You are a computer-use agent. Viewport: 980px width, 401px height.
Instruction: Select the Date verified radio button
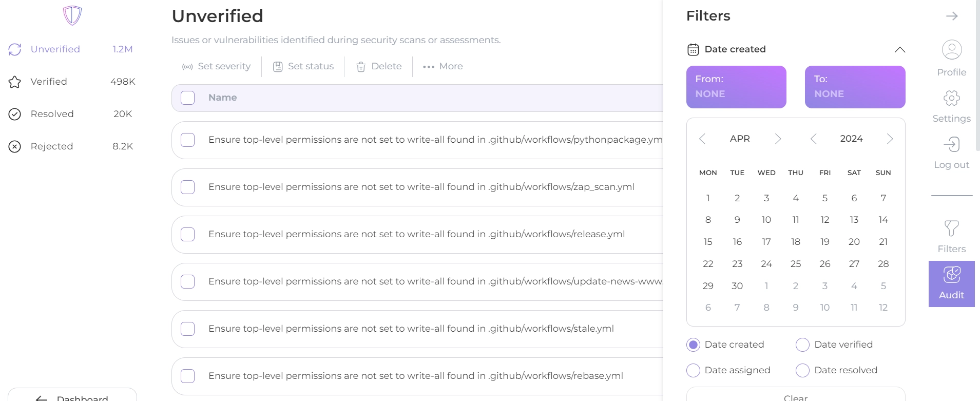(802, 345)
